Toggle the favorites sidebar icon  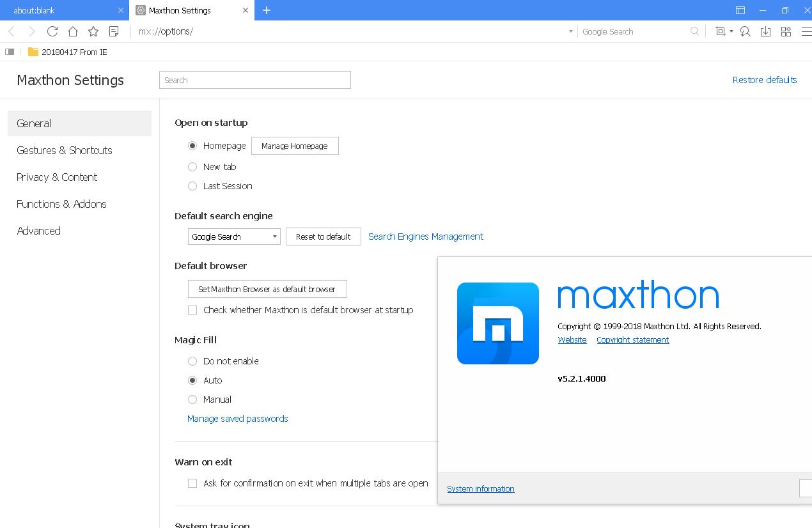click(x=9, y=52)
